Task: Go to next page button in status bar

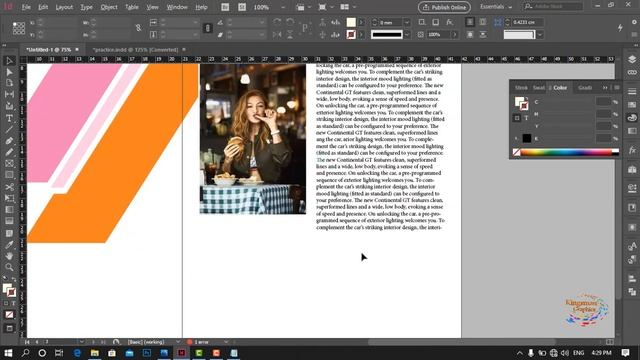Action: [x=93, y=342]
